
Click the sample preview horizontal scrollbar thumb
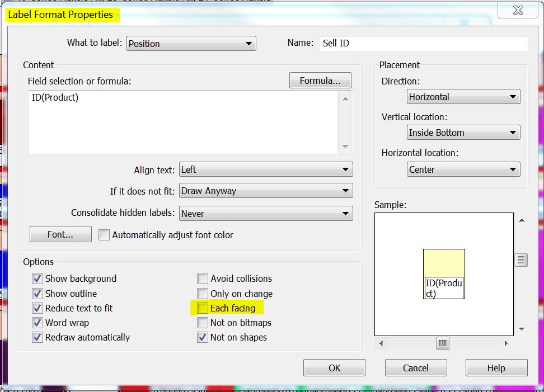click(443, 343)
